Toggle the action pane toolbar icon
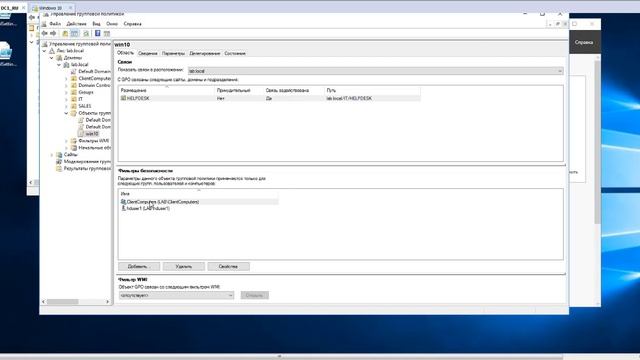640x360 pixels. pos(107,33)
